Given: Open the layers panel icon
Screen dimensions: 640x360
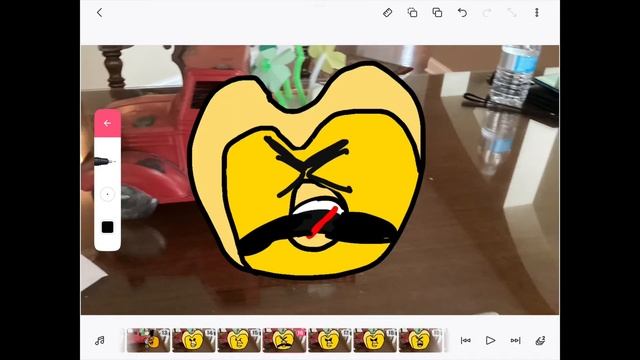Looking at the screenshot, I should pyautogui.click(x=540, y=340).
